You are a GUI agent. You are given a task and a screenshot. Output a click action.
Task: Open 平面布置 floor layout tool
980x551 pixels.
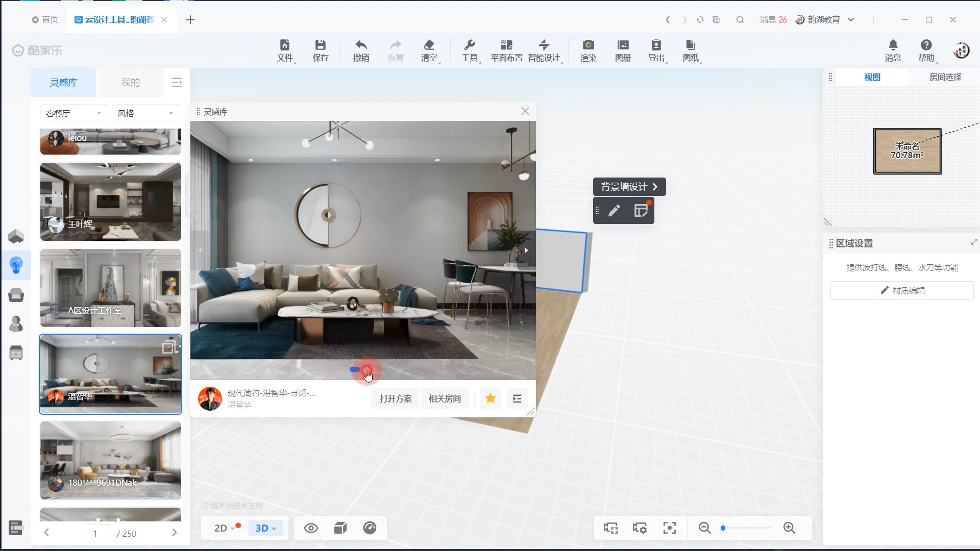click(506, 51)
